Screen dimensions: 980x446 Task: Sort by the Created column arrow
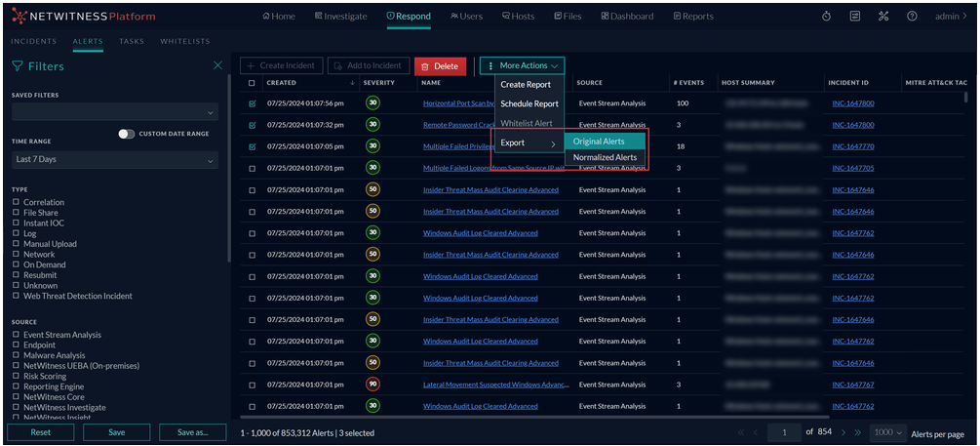coord(352,83)
